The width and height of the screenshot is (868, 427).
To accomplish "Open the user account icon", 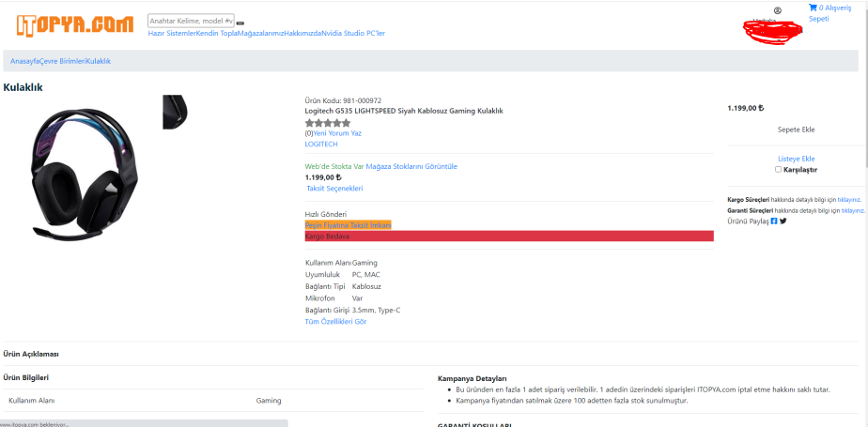I will (777, 10).
